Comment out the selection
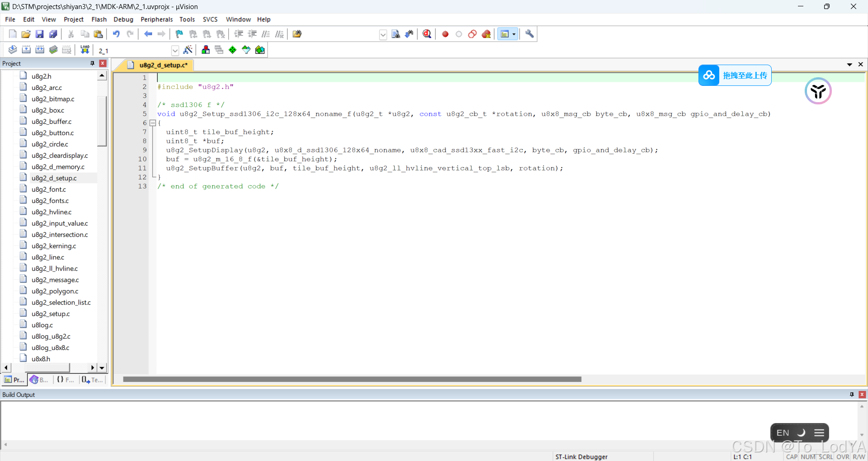The height and width of the screenshot is (461, 868). click(266, 34)
